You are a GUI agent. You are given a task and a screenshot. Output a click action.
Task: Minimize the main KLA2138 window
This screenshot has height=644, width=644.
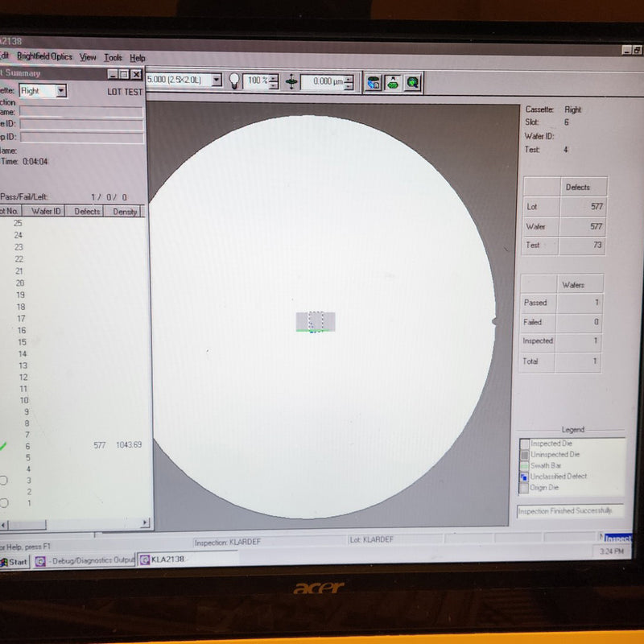click(x=627, y=50)
